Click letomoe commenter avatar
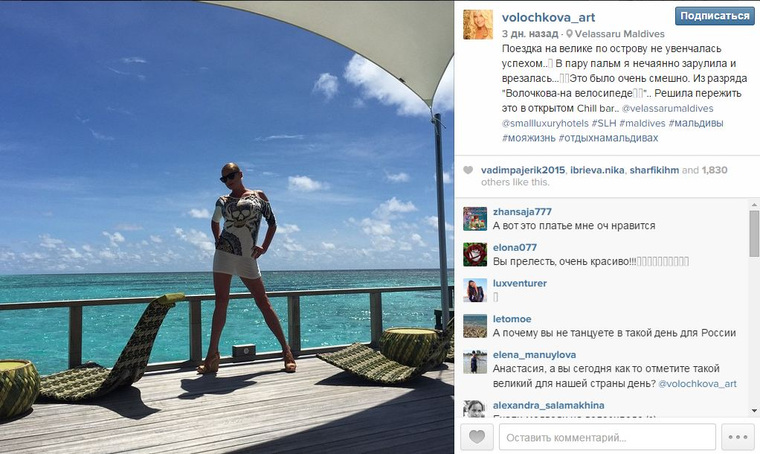The width and height of the screenshot is (760, 454). pyautogui.click(x=475, y=326)
